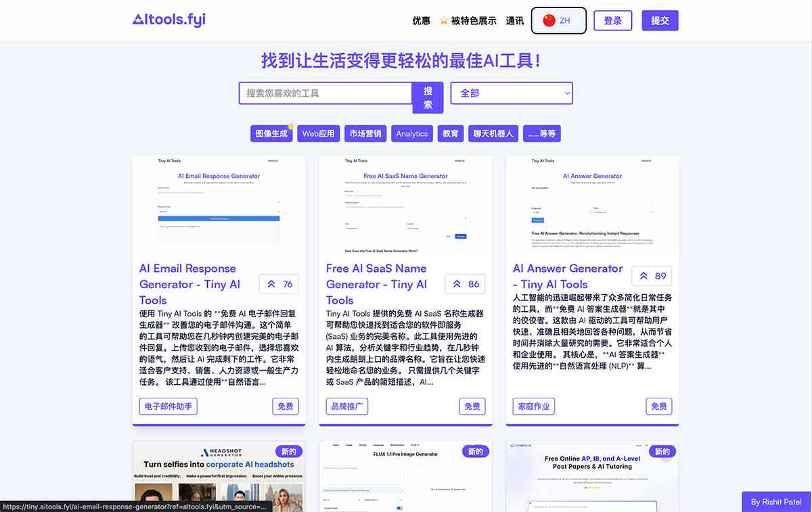Upvote AI Answer Generator (89)

point(652,276)
